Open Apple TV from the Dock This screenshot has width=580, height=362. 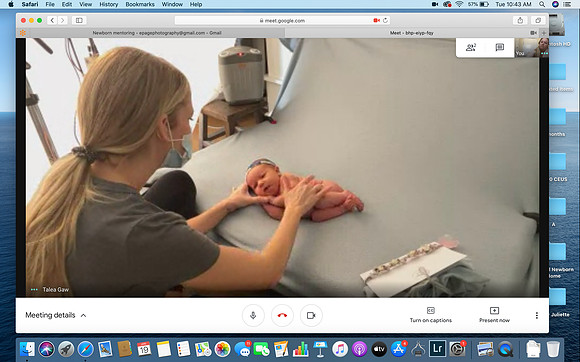pyautogui.click(x=379, y=349)
